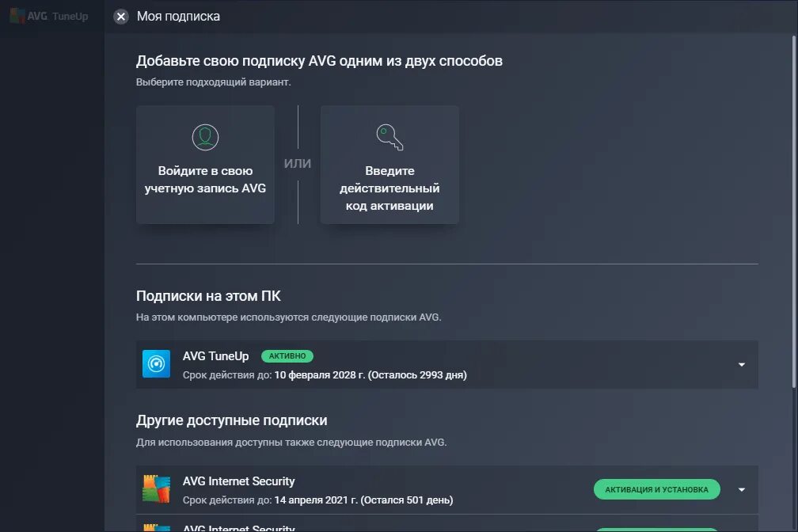Click the text 14 апреля 2021 г. (Остался 501 день)

363,500
